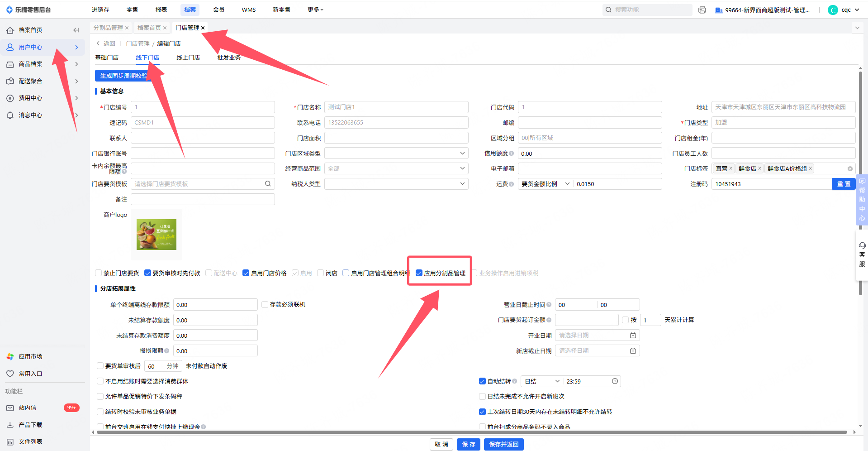Click the 消息中心 bell icon

pos(10,115)
